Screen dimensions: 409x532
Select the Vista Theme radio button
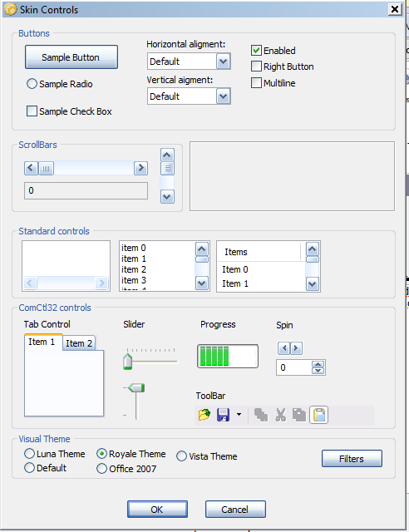click(181, 456)
